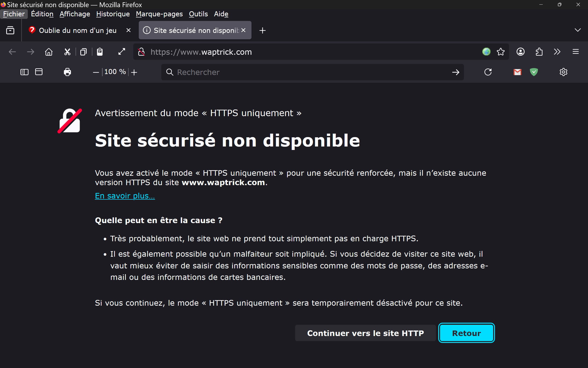The image size is (588, 368).
Task: Follow the En savoir plus… link
Action: pyautogui.click(x=125, y=196)
